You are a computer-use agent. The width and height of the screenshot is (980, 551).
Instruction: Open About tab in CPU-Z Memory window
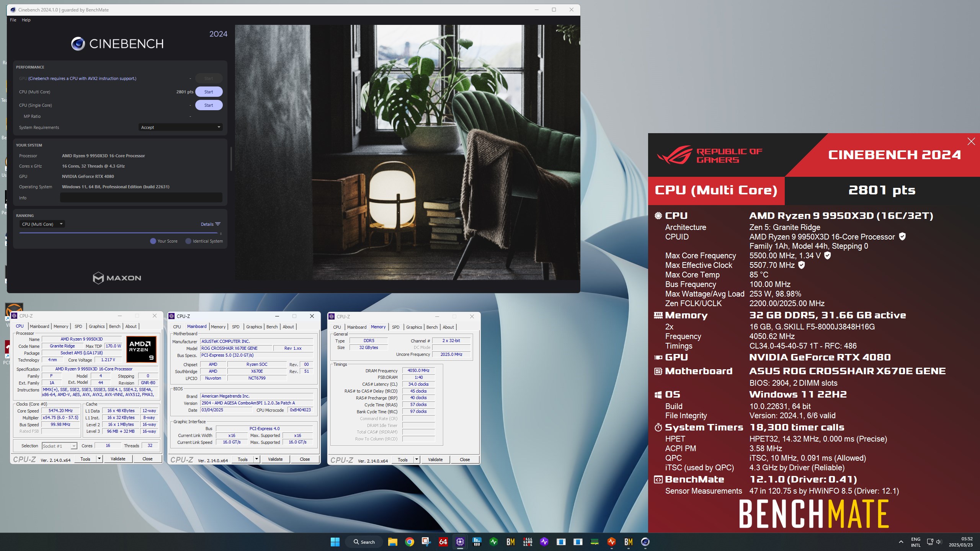[x=448, y=327]
